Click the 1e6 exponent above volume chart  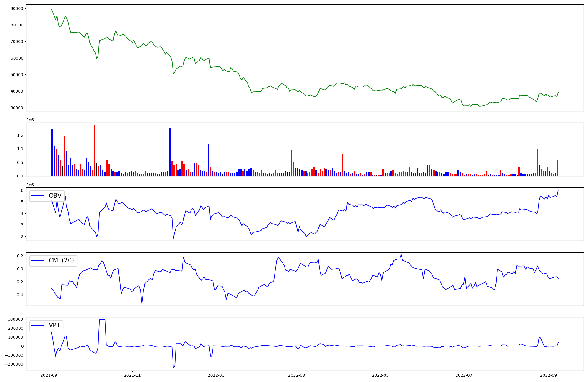coord(30,120)
